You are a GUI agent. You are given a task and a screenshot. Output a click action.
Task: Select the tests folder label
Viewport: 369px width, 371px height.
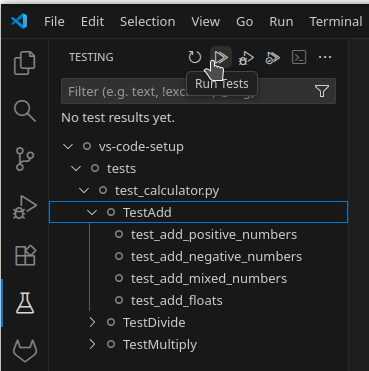[121, 169]
